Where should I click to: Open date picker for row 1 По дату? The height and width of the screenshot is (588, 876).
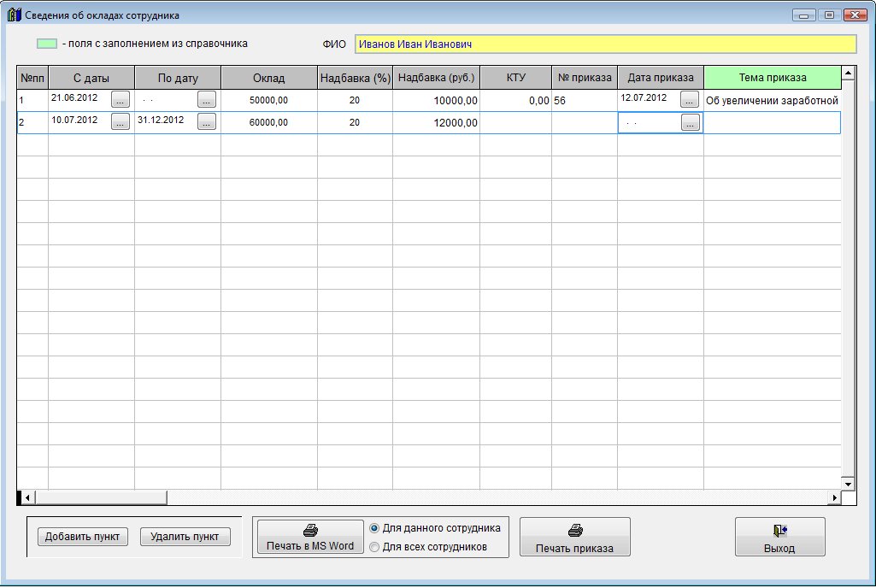click(207, 99)
